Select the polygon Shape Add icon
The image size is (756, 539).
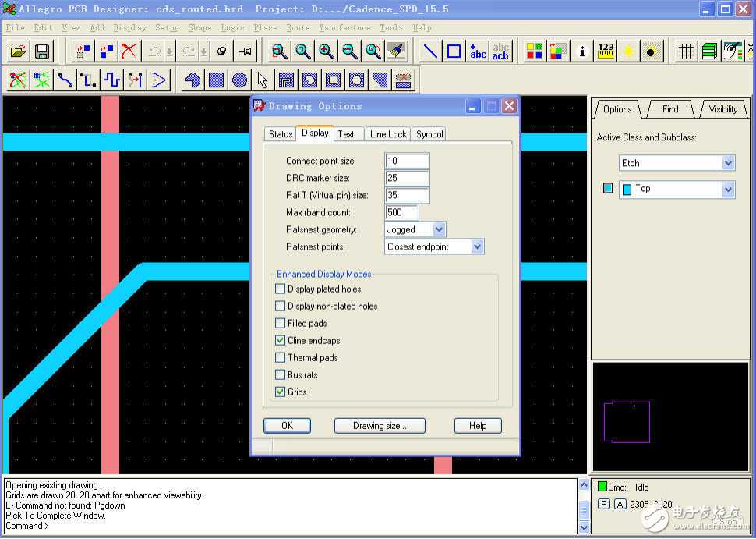(x=193, y=80)
